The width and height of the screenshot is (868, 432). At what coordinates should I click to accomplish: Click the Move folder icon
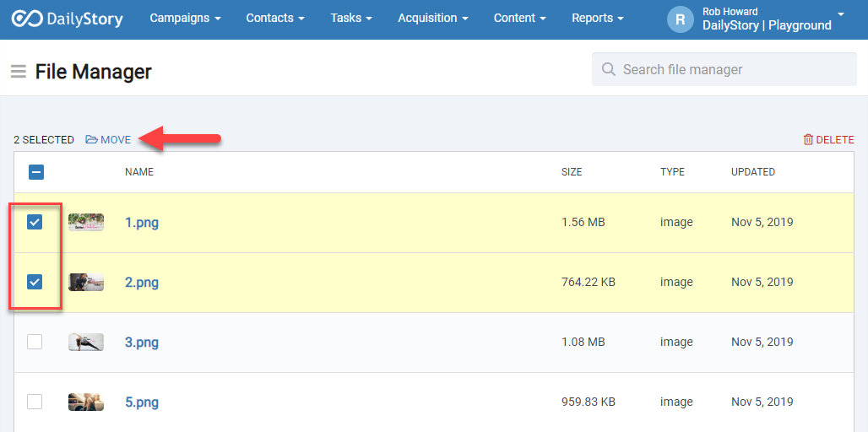[91, 139]
